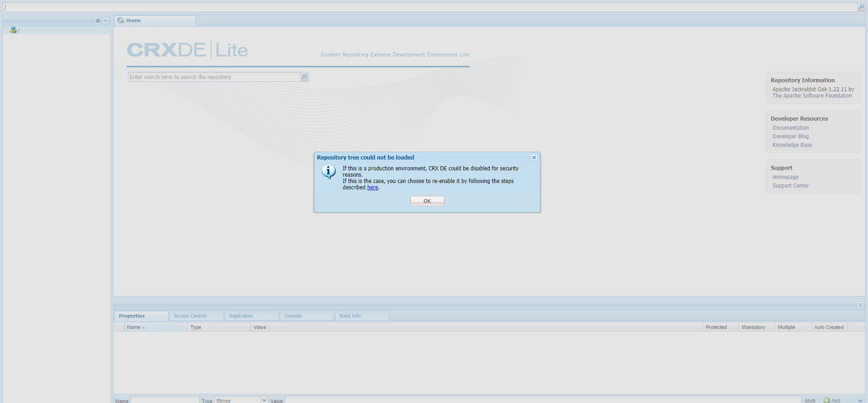Click the property Value input field
This screenshot has height=403, width=868.
(x=542, y=400)
